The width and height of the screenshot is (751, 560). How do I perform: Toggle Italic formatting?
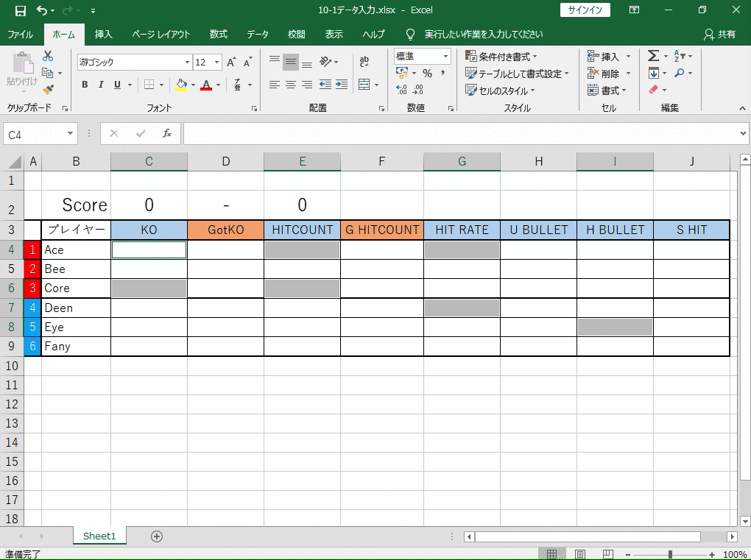click(101, 85)
